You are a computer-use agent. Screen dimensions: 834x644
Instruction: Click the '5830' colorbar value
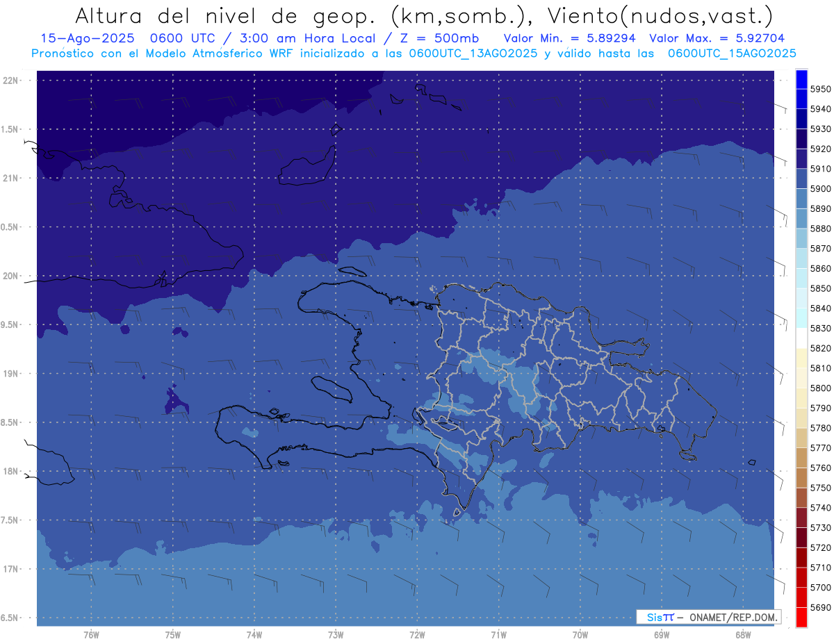tap(820, 328)
